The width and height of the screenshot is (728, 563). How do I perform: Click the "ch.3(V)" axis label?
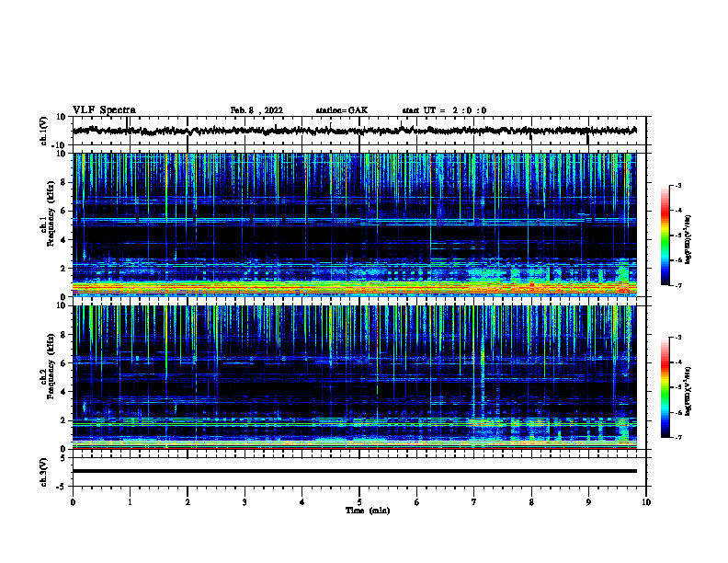43,472
